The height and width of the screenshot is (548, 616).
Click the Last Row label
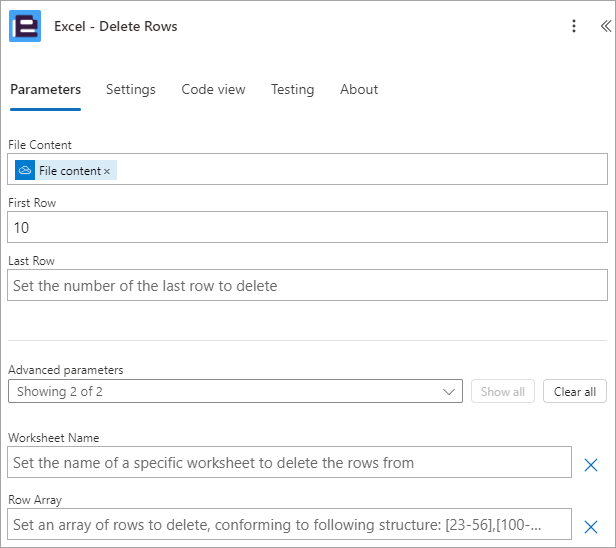[x=31, y=261]
